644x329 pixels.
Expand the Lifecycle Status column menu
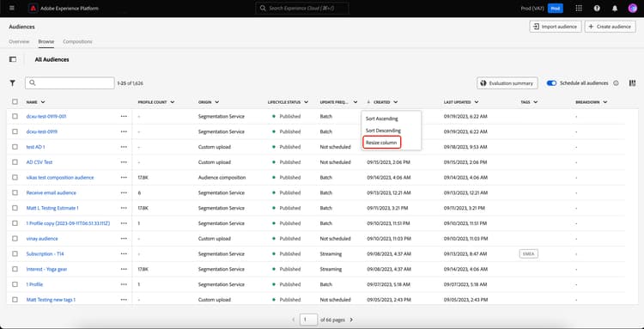point(306,102)
